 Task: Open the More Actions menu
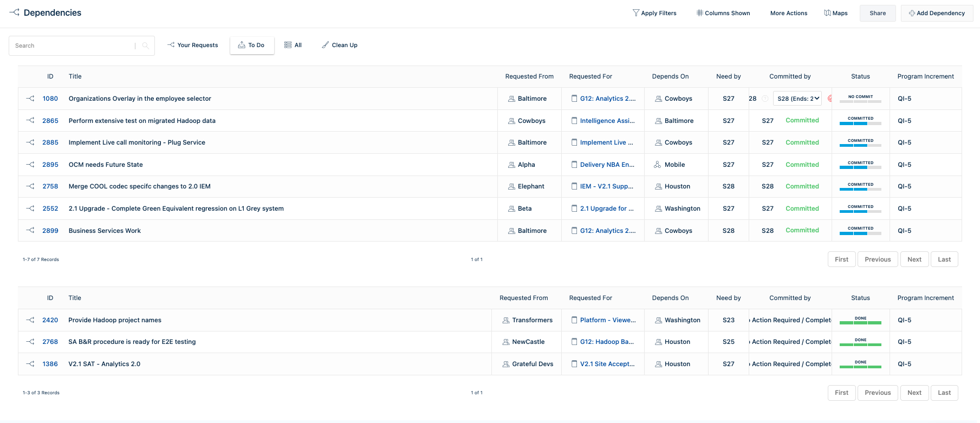(789, 13)
